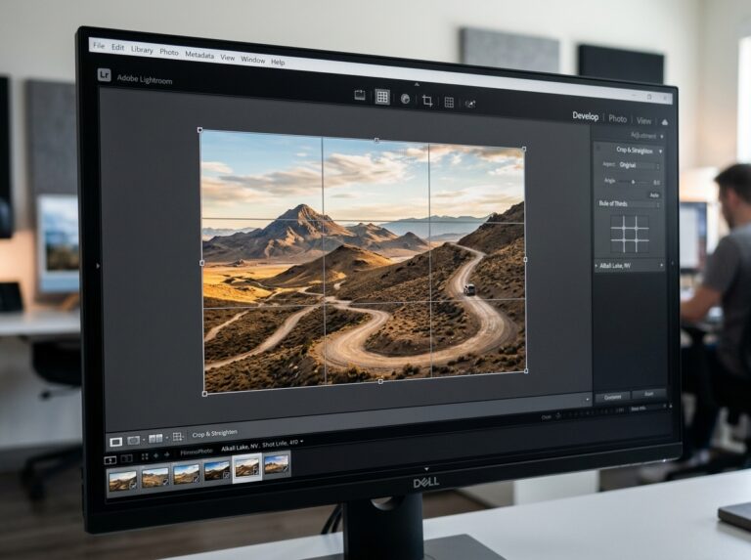Click the rightmost top toolbar brush icon
The height and width of the screenshot is (560, 751).
click(470, 104)
